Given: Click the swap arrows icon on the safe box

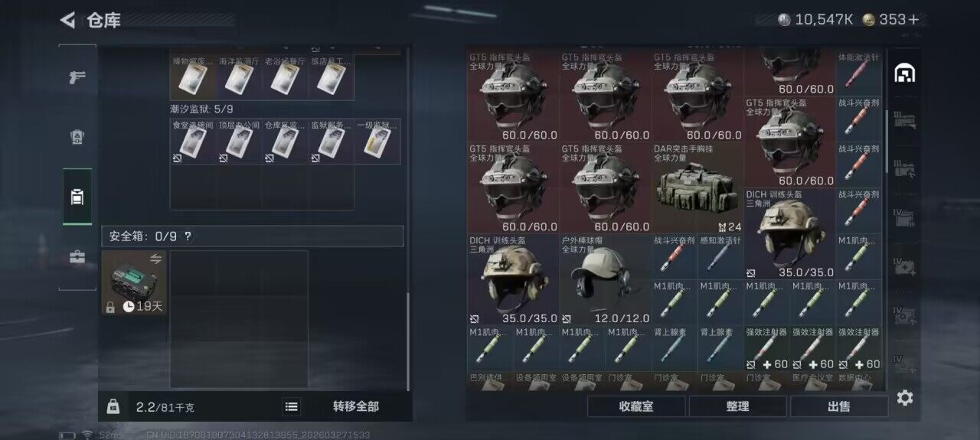Looking at the screenshot, I should (156, 259).
